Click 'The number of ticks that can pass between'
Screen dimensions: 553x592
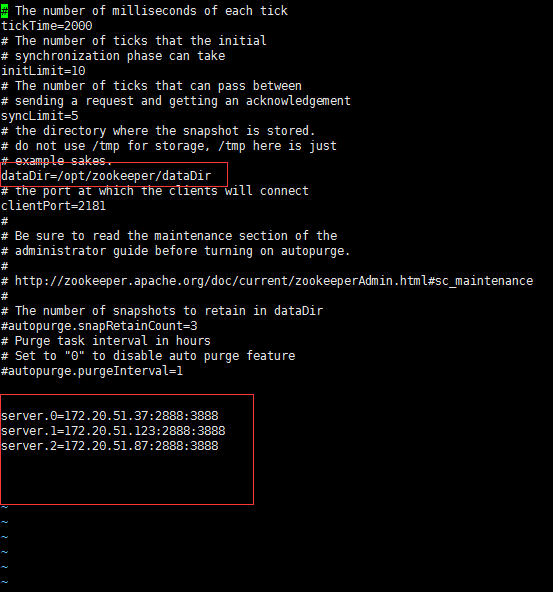coord(159,86)
